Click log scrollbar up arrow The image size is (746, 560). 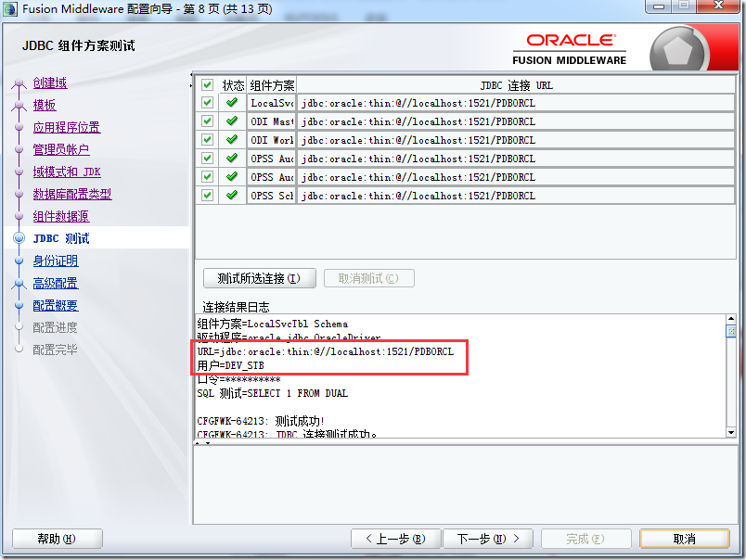click(x=731, y=319)
